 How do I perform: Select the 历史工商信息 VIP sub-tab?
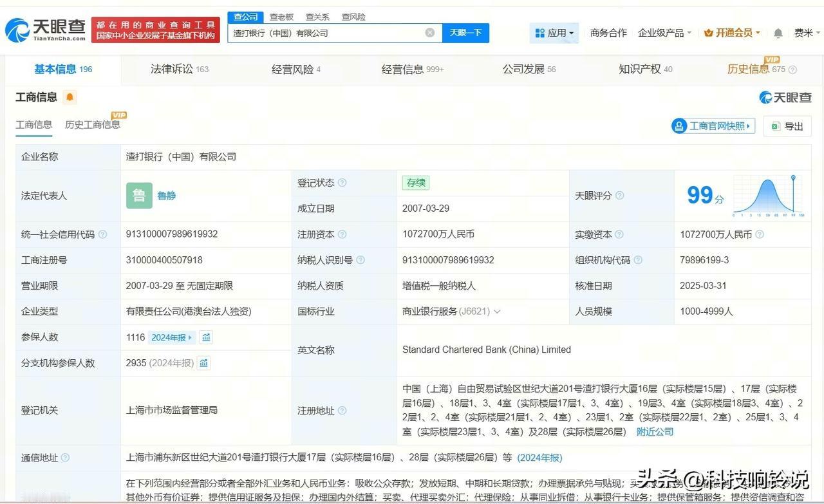pos(93,124)
